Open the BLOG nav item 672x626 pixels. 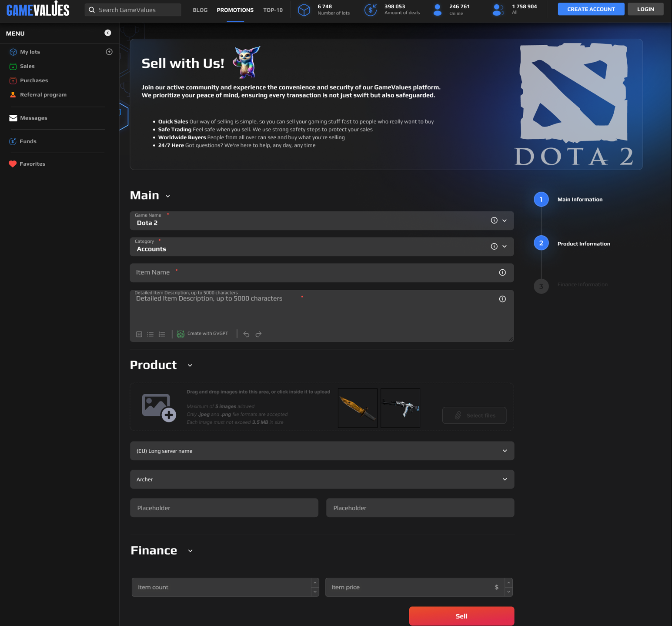tap(200, 10)
